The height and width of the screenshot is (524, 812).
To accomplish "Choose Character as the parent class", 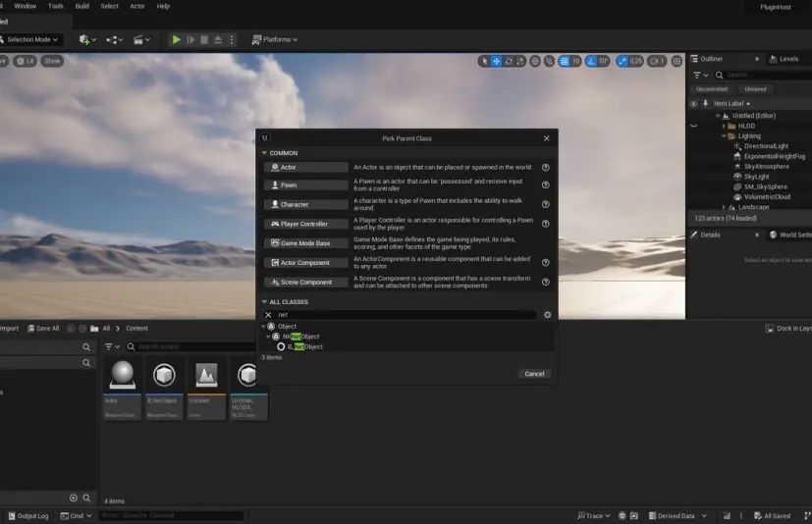I will pos(305,204).
